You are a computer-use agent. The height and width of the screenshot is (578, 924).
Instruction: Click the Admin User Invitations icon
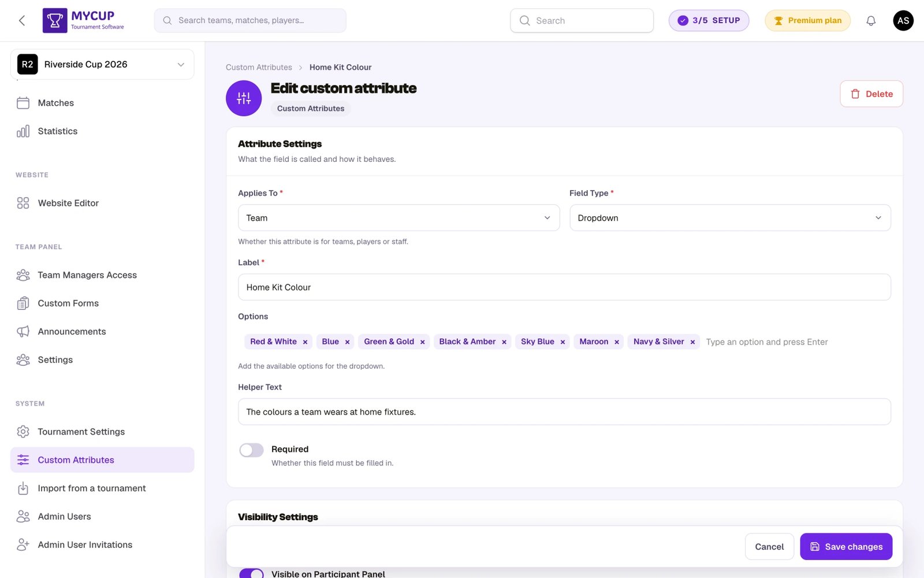pyautogui.click(x=23, y=545)
